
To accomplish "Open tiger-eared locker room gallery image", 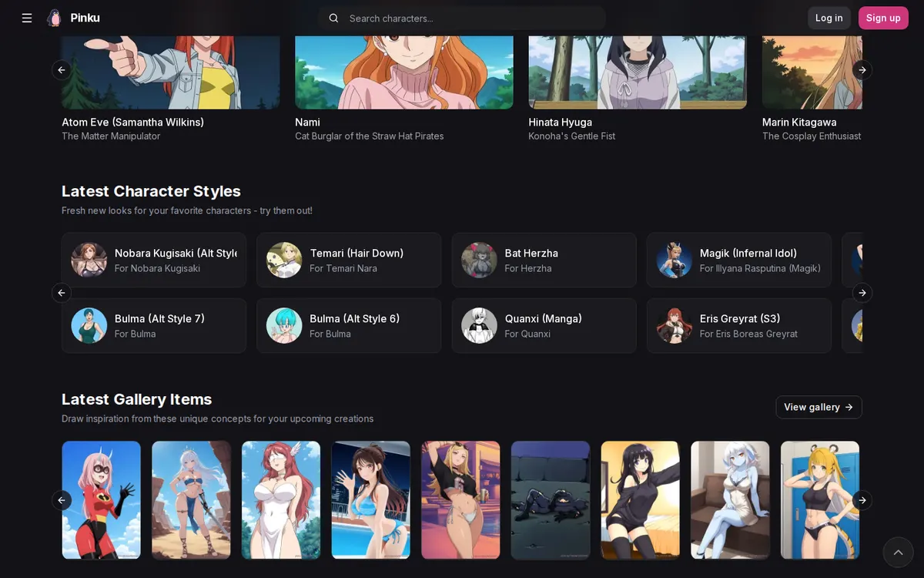I will coord(820,500).
